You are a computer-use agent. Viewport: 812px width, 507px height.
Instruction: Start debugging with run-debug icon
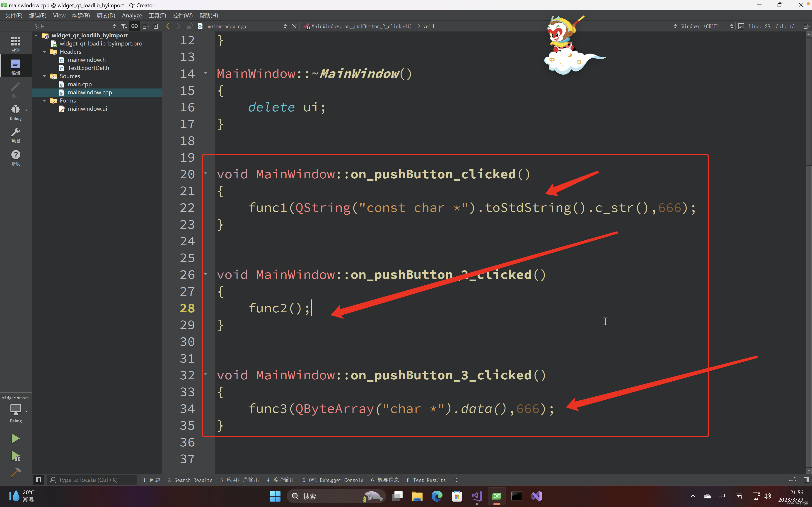(15, 456)
